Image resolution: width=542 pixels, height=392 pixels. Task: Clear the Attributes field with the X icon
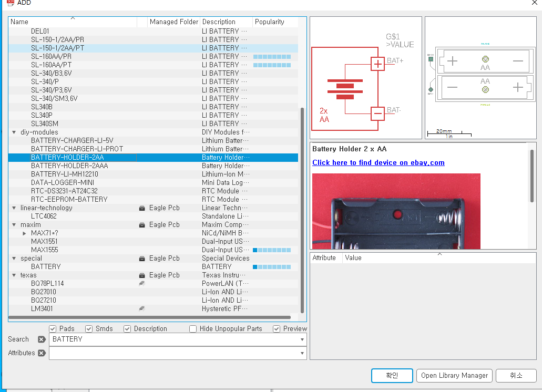tap(42, 353)
